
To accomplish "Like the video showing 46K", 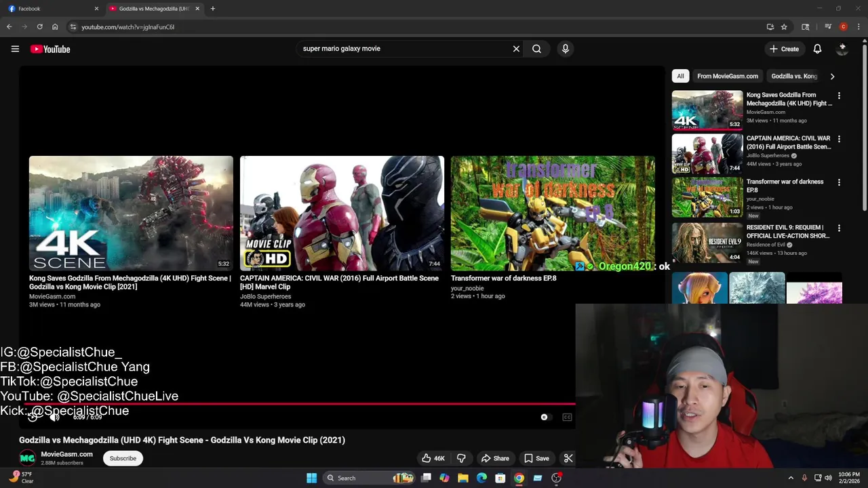I will pyautogui.click(x=433, y=458).
